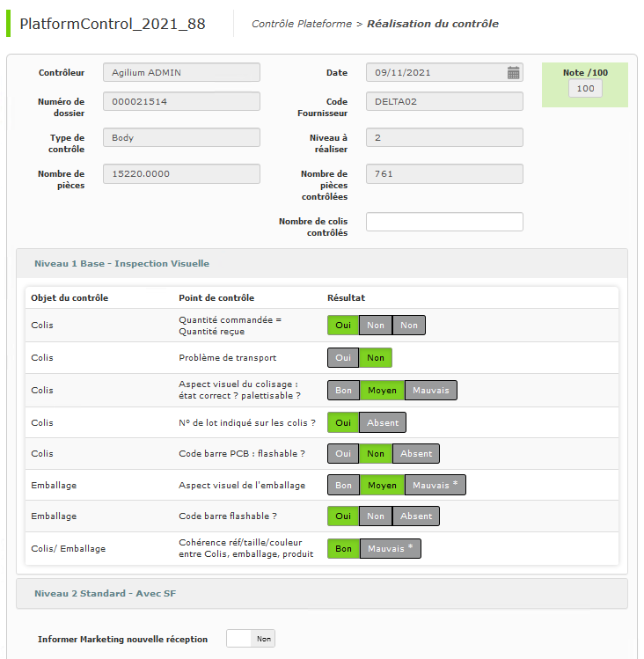Click the Numéro de dossier field

click(x=181, y=101)
